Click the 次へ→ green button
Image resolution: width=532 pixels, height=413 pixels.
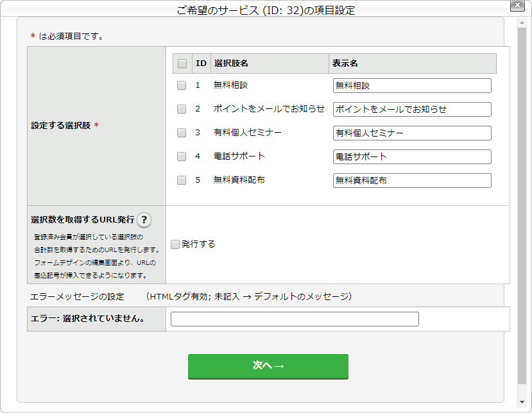268,366
